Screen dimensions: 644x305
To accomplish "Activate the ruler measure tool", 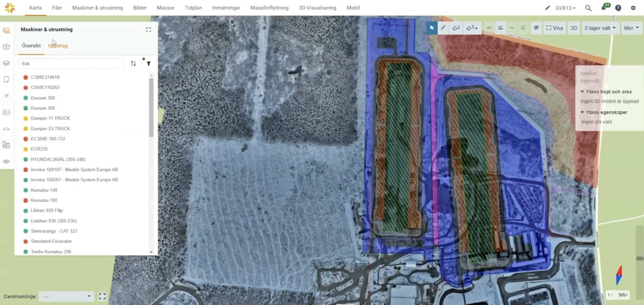I will 443,28.
